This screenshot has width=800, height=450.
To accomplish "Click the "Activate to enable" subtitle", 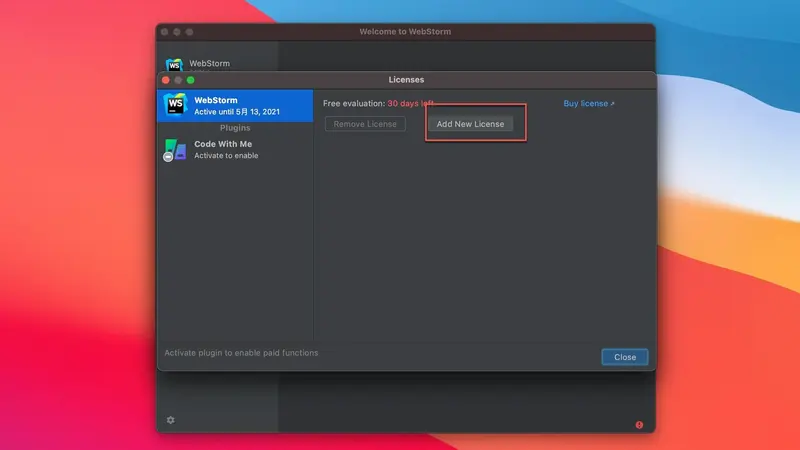I will pyautogui.click(x=226, y=156).
